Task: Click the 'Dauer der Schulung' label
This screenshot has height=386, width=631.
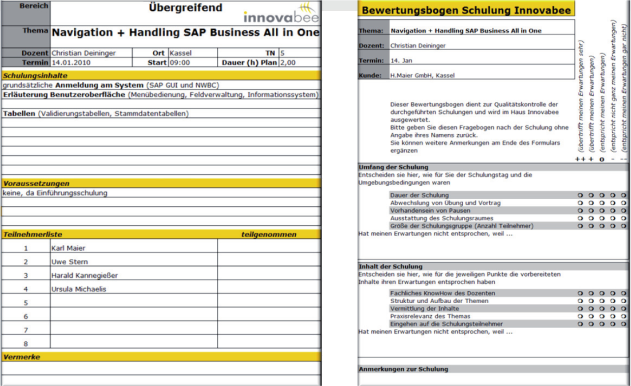Action: [419, 195]
